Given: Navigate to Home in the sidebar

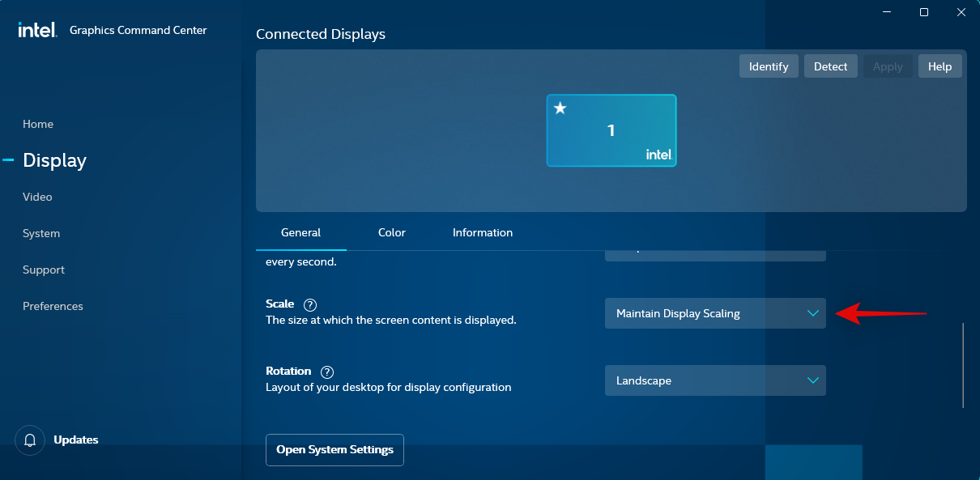Looking at the screenshot, I should pyautogui.click(x=37, y=124).
